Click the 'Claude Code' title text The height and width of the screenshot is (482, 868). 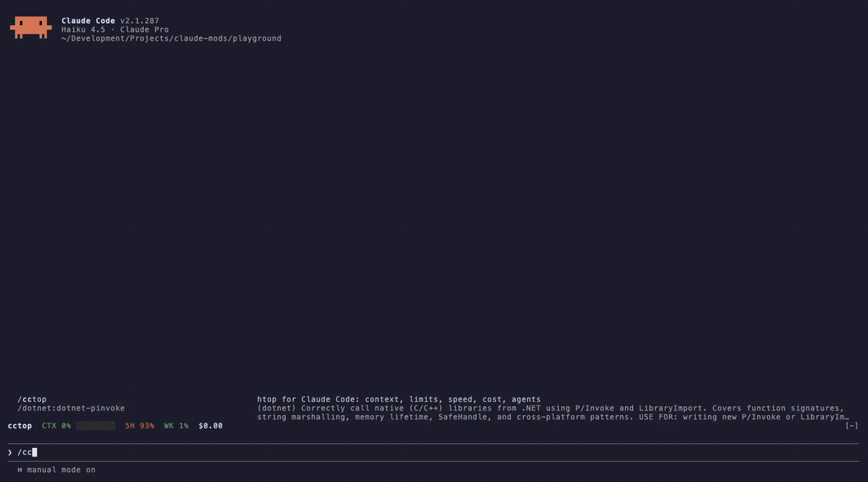pyautogui.click(x=88, y=21)
